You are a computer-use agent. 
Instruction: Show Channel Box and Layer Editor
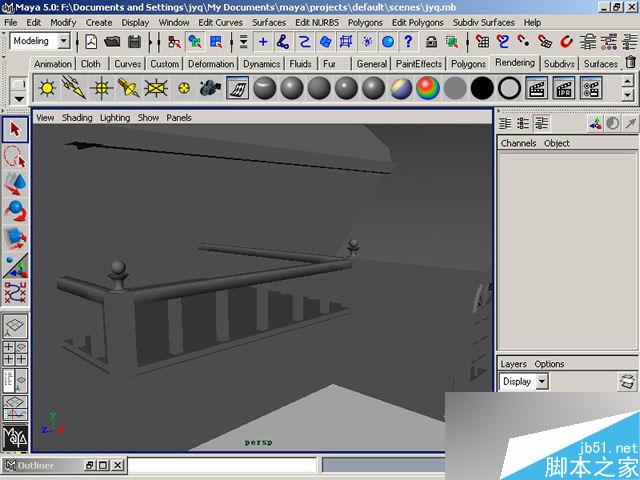click(x=542, y=123)
